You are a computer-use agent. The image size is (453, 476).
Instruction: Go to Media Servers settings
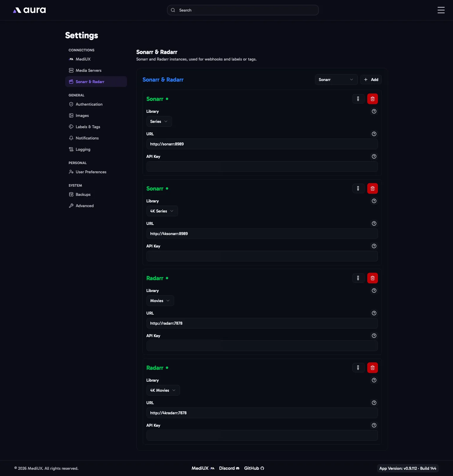coord(96,70)
